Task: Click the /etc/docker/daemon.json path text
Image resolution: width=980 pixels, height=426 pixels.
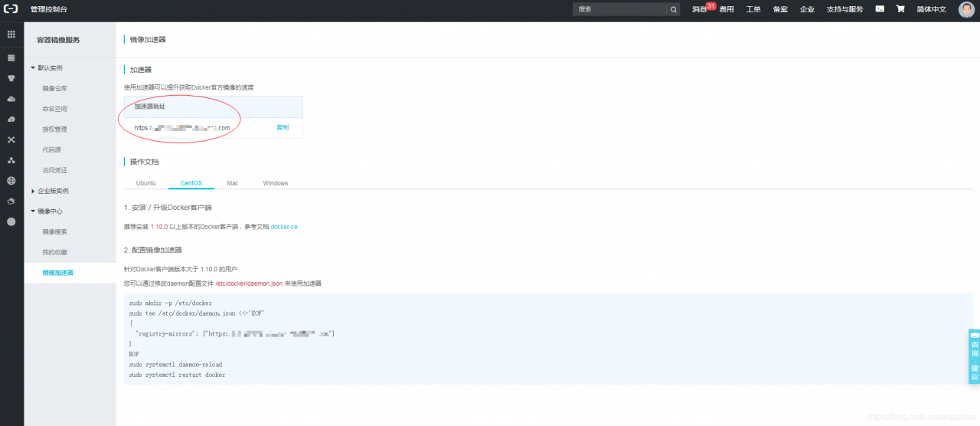Action: pyautogui.click(x=249, y=283)
